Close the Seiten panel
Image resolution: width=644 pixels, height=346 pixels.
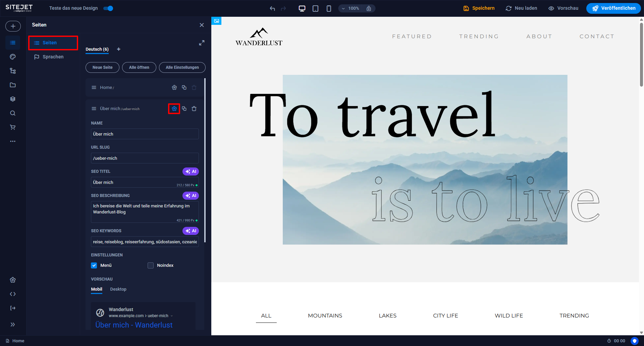click(202, 25)
